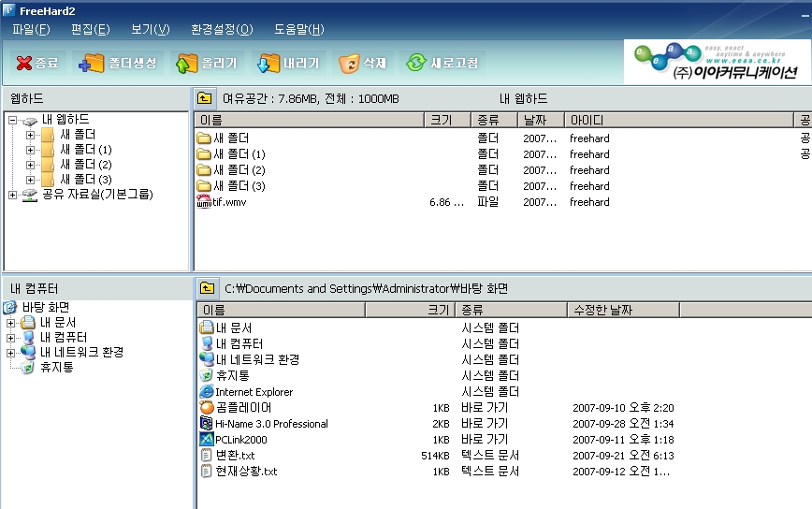Sort local files by 수정한 날짜 column
This screenshot has height=509, width=812.
[606, 310]
